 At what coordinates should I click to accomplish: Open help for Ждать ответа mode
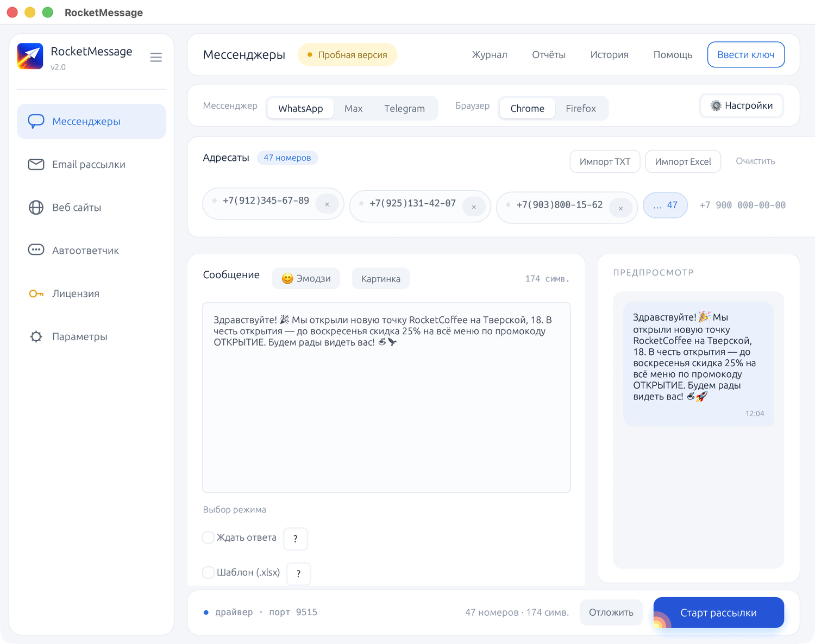(x=296, y=539)
